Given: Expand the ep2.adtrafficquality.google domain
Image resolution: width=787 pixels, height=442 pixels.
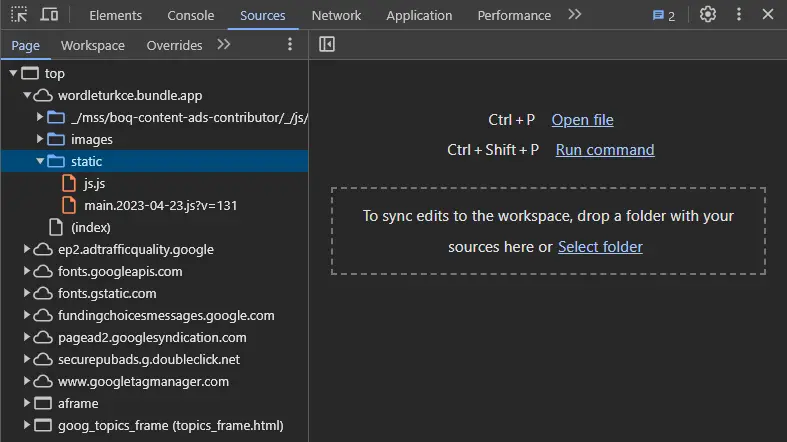Looking at the screenshot, I should tap(27, 249).
